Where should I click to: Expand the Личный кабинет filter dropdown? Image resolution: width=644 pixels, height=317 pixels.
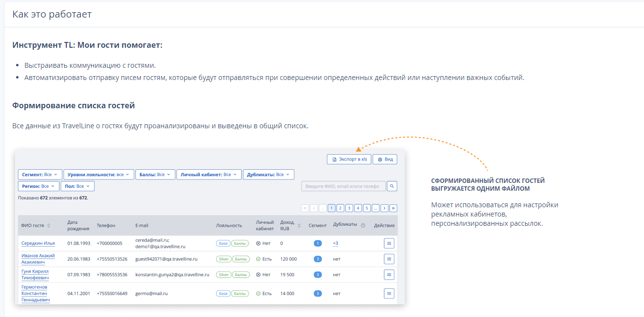pos(209,174)
